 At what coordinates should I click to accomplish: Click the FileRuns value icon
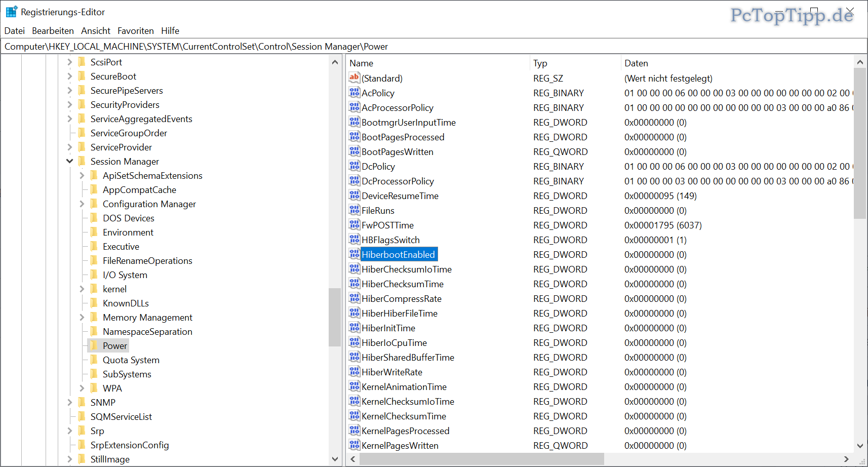354,210
